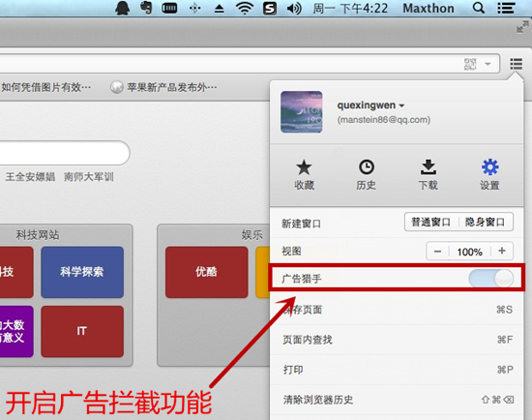Decrease zoom with the minus button

(437, 252)
